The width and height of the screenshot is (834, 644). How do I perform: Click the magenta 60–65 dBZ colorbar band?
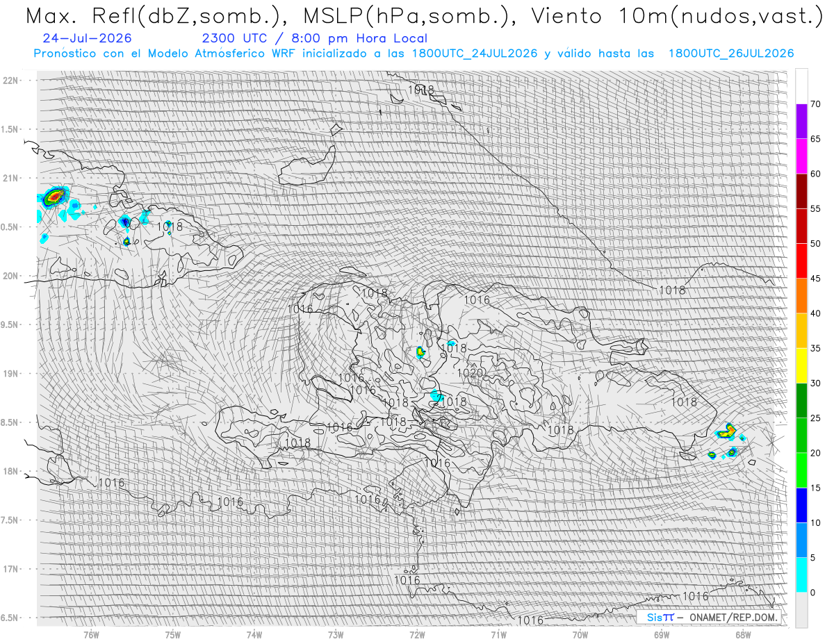801,156
